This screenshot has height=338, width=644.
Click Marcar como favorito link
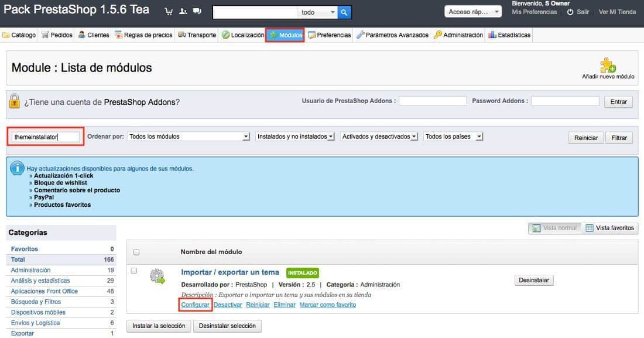(328, 305)
